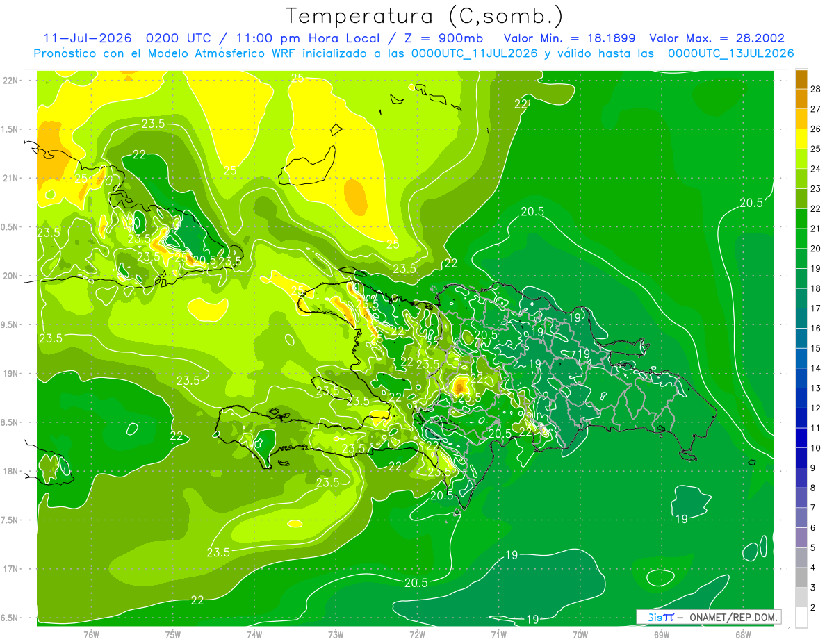Select the 75W longitude axis label
The image size is (834, 644).
pos(172,634)
